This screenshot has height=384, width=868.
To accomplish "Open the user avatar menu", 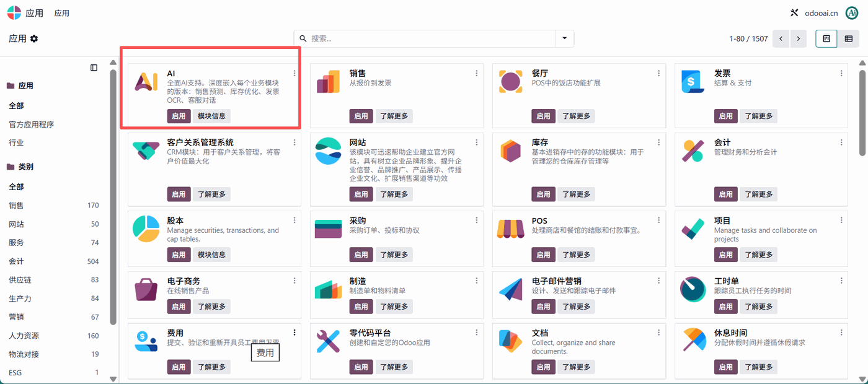I will click(x=851, y=12).
